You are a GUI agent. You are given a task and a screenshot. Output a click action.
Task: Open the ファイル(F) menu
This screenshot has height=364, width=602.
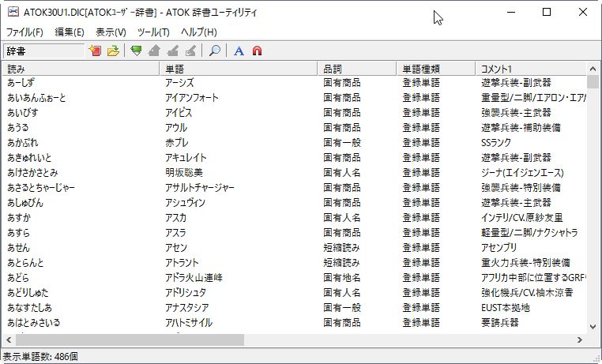(x=24, y=32)
